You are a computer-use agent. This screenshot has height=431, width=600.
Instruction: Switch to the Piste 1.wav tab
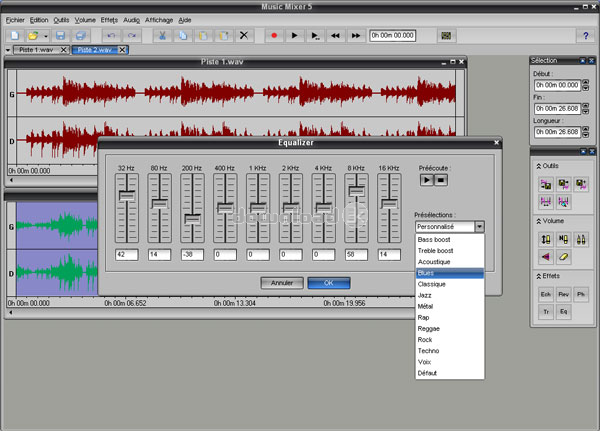(38, 49)
